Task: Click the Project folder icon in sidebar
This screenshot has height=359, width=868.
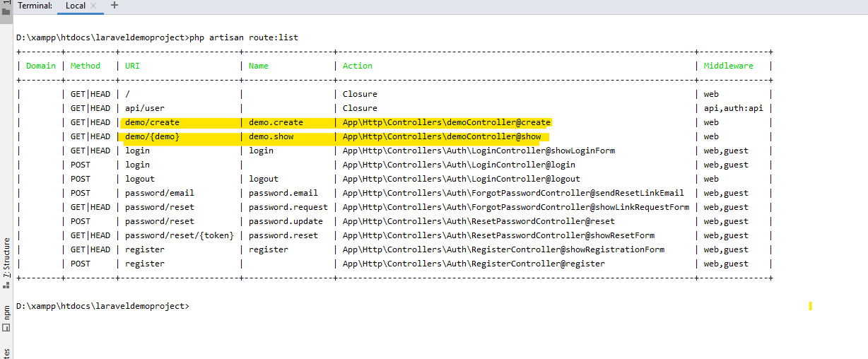Action: click(6, 11)
